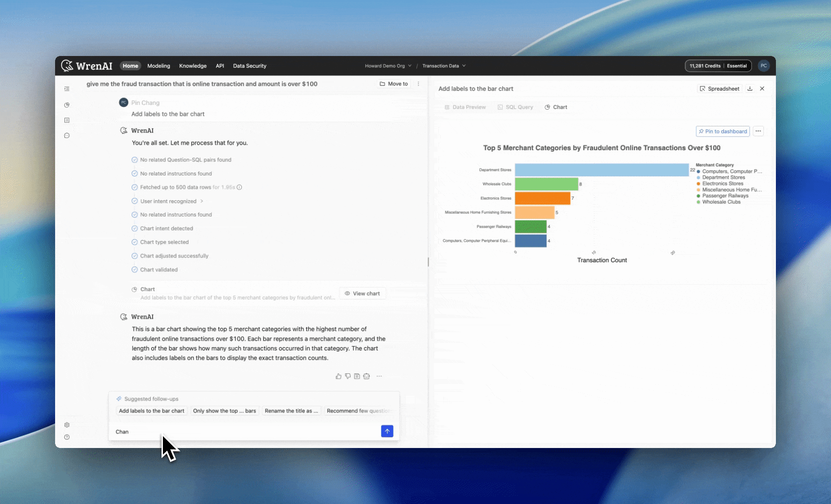Expand the sidebar using the top list icon
The image size is (831, 504).
click(67, 89)
